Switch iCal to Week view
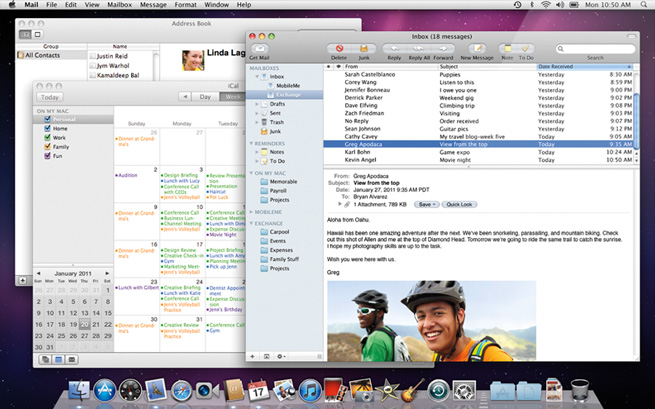655x409 pixels. pos(232,97)
